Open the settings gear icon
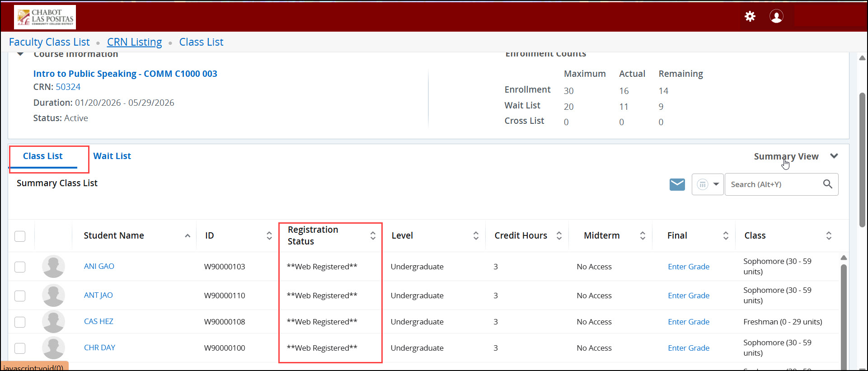The image size is (868, 371). (750, 17)
